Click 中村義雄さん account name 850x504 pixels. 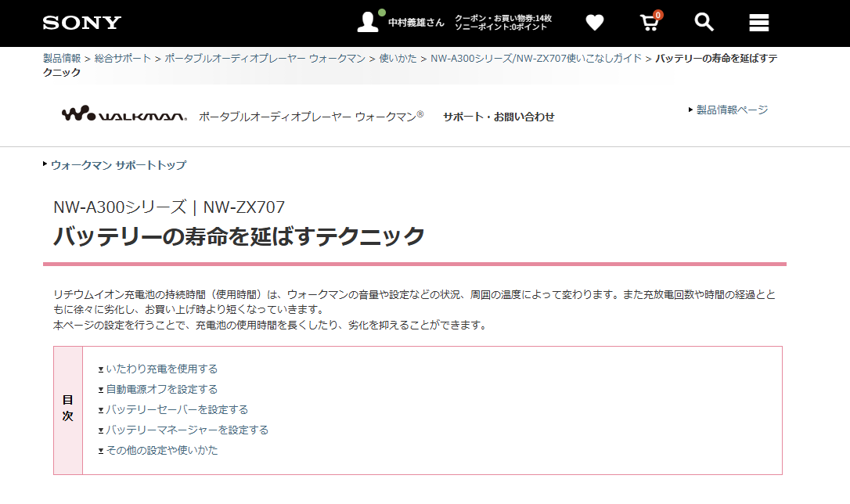click(x=416, y=23)
